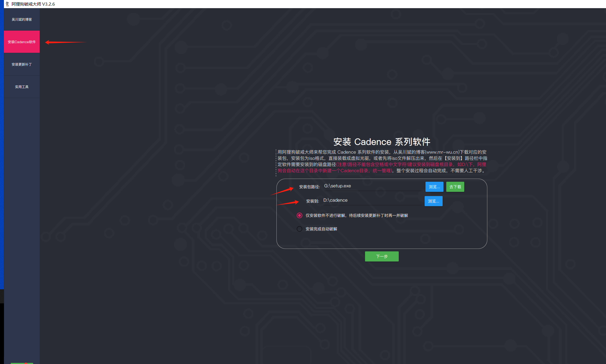Click the green 下一步 button
Viewport: 606px width, 364px height.
pyautogui.click(x=382, y=256)
